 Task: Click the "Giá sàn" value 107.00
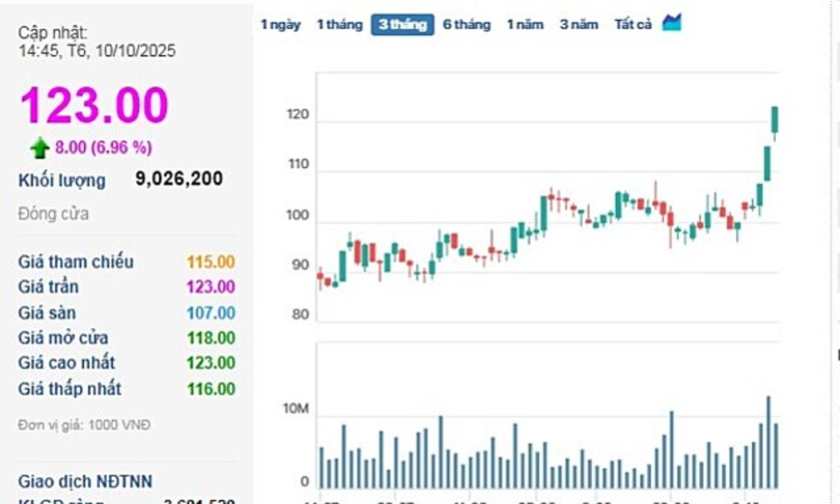click(x=210, y=313)
